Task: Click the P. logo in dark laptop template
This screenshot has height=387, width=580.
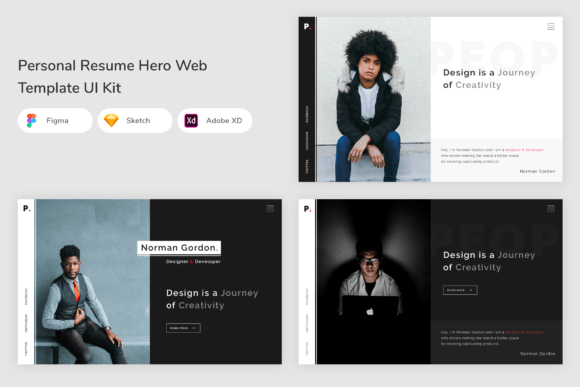Action: (307, 209)
